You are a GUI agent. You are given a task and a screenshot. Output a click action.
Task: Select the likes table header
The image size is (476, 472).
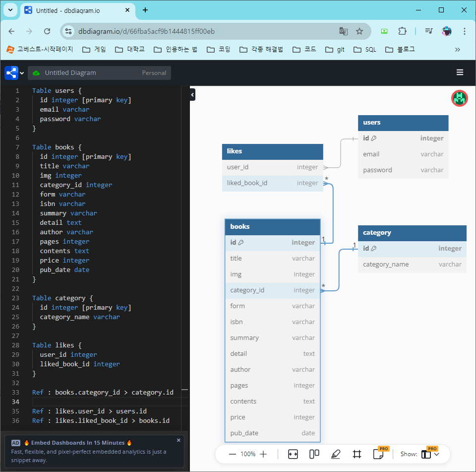click(272, 151)
